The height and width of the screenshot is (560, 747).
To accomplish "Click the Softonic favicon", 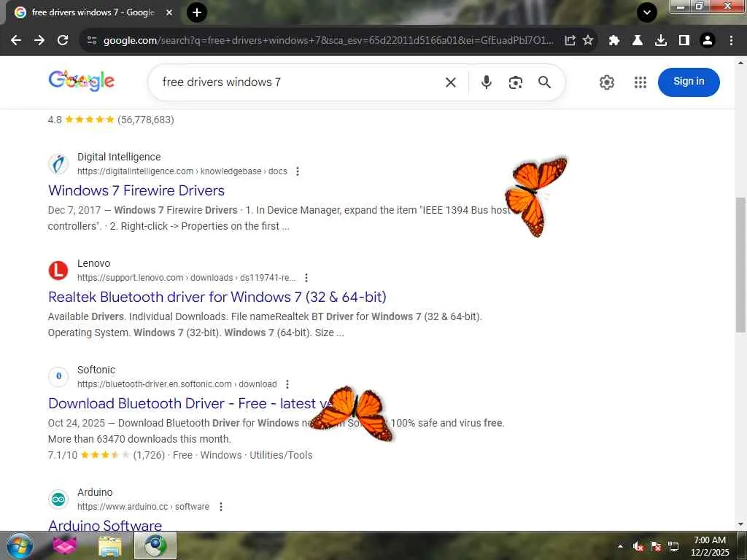I will coord(58,377).
